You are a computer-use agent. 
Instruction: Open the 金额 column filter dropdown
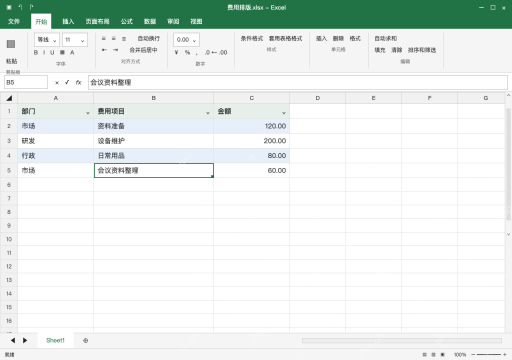284,113
